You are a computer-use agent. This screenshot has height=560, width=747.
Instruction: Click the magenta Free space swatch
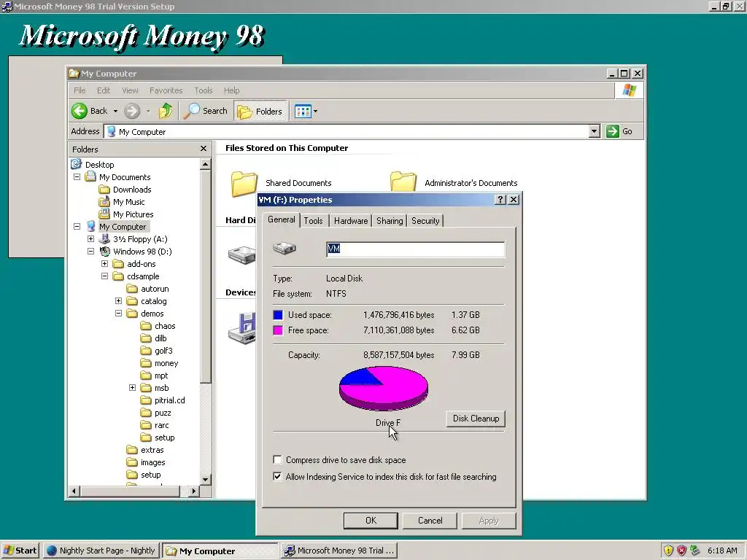point(278,330)
